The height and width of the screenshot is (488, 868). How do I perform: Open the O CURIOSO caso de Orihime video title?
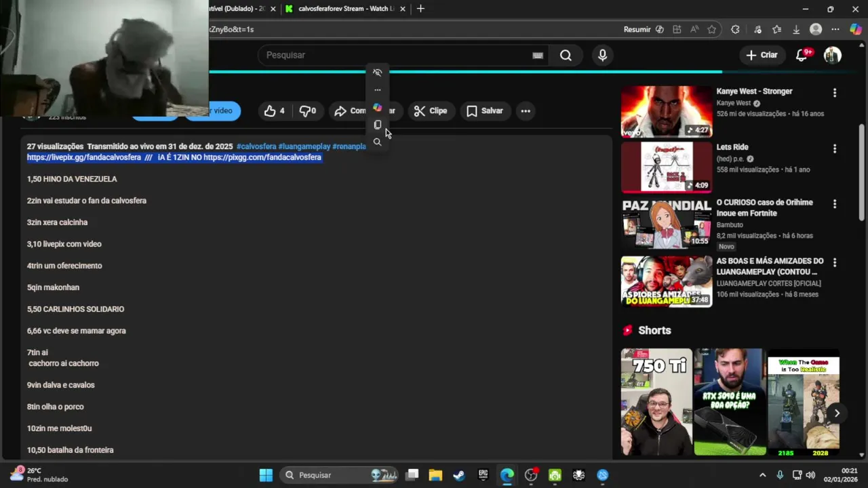[765, 207]
